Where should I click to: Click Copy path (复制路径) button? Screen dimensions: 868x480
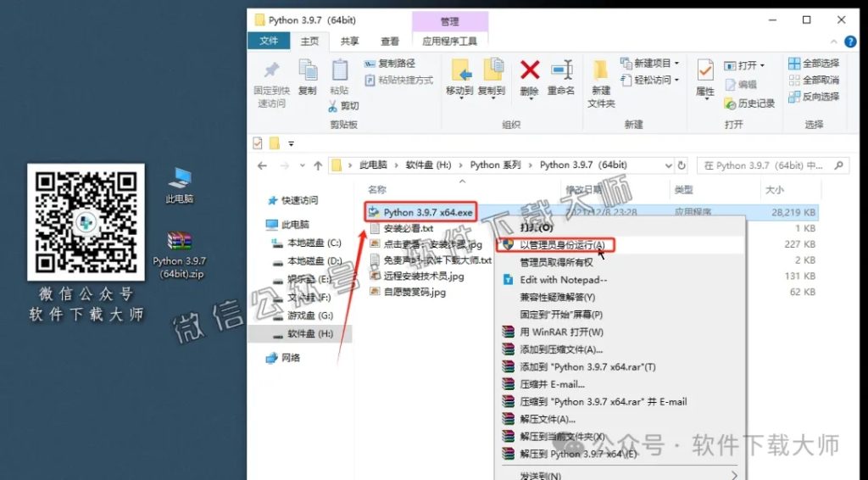[390, 64]
